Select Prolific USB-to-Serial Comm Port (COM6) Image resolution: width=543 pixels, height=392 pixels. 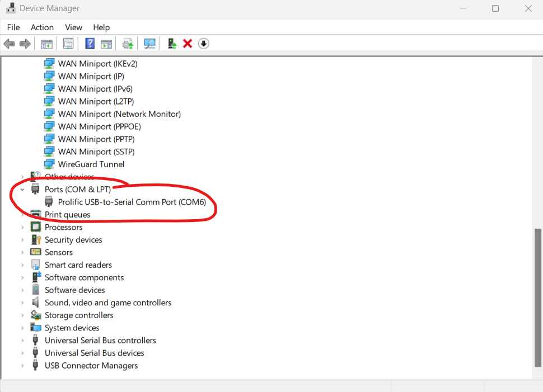(132, 202)
